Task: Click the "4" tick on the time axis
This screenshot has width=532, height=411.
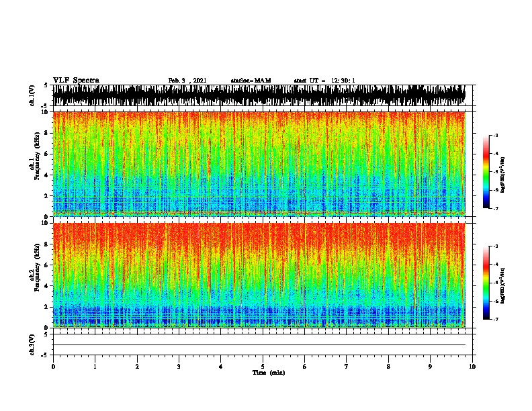Action: click(x=221, y=367)
